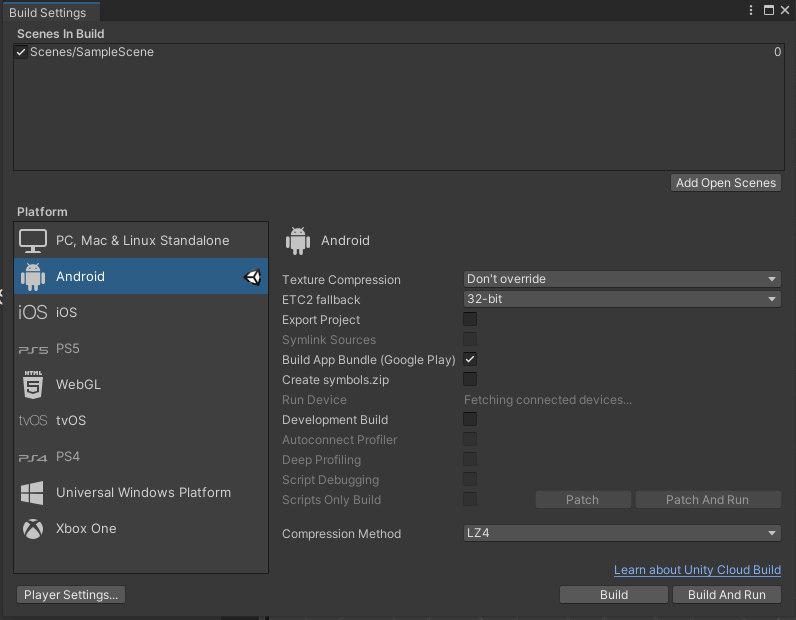
Task: Click Build And Run button
Action: pyautogui.click(x=726, y=595)
